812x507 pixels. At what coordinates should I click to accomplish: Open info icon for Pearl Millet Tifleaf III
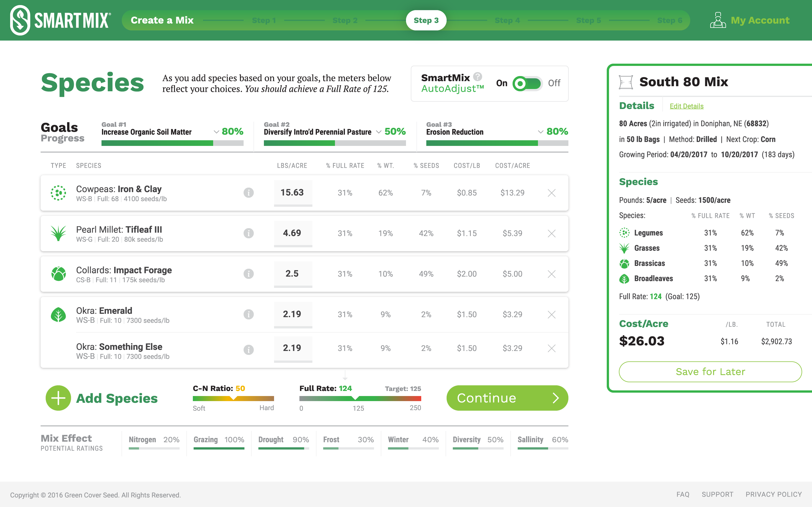click(248, 233)
